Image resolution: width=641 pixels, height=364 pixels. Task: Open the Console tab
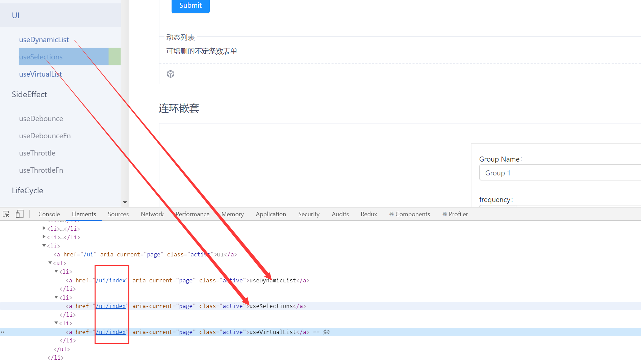point(49,214)
